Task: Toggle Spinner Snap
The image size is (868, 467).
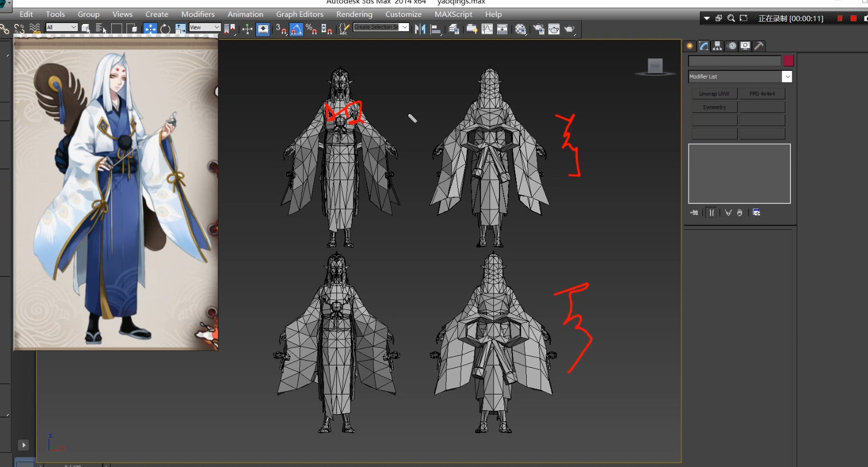Action: tap(327, 29)
